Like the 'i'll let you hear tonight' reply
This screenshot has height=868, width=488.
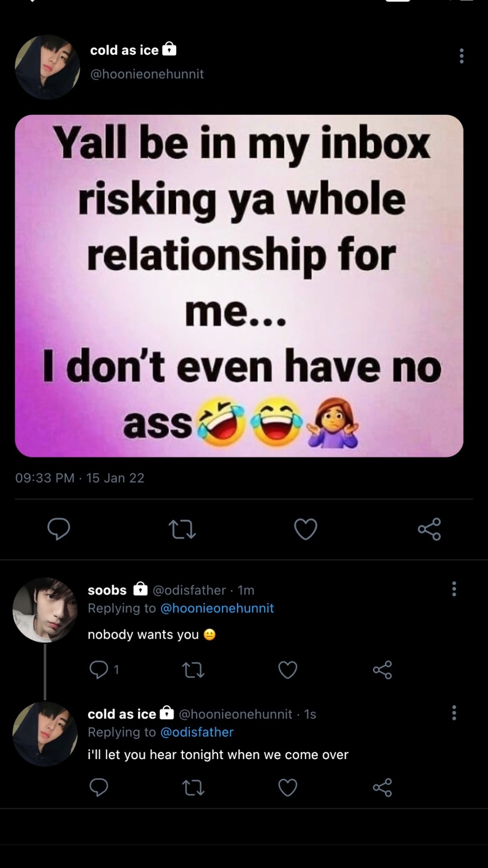287,788
